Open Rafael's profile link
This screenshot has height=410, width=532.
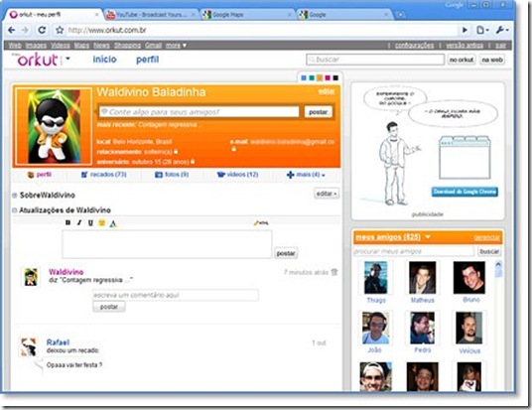[58, 342]
